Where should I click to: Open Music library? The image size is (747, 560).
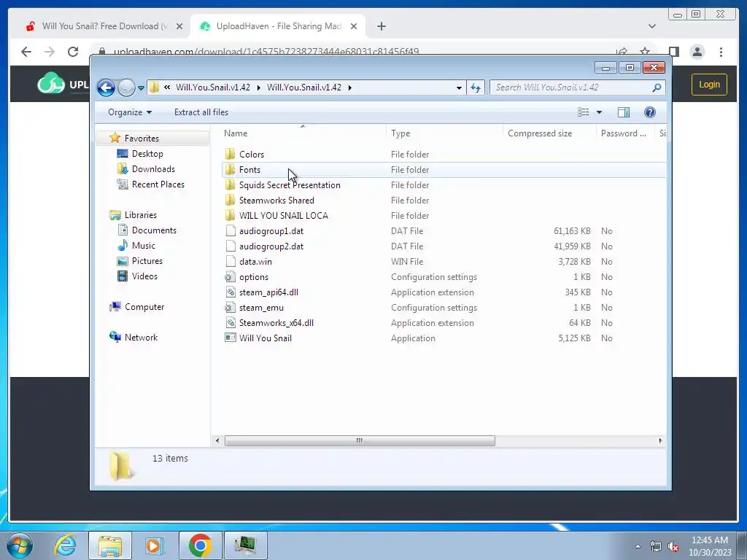(x=144, y=245)
